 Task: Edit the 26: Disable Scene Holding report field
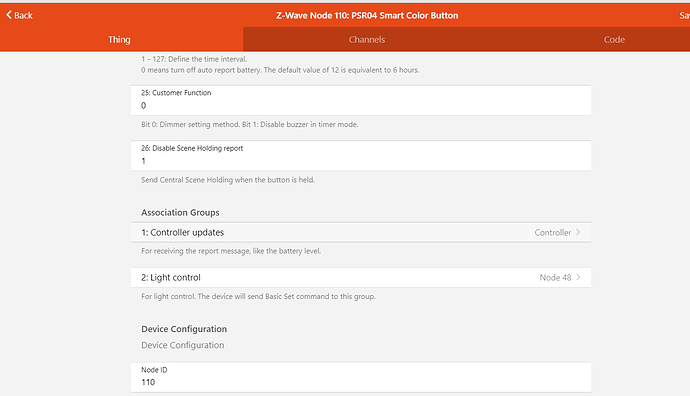coord(361,156)
